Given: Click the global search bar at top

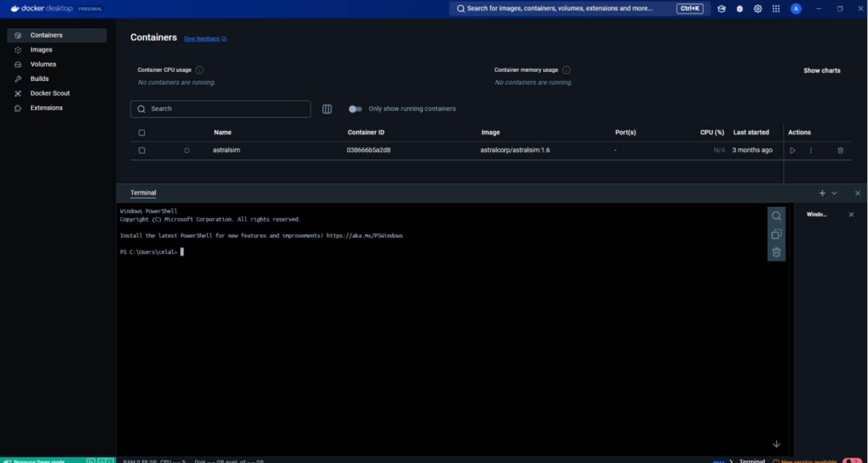Looking at the screenshot, I should tap(580, 9).
